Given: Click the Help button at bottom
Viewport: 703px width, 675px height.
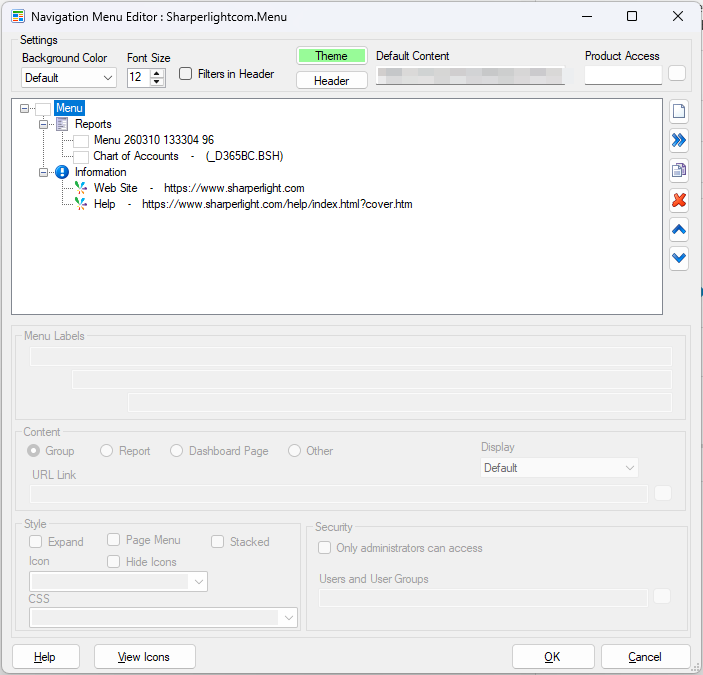Looking at the screenshot, I should [x=46, y=657].
